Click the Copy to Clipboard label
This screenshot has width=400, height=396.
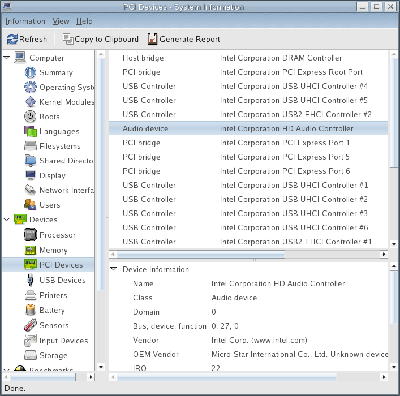(x=106, y=39)
